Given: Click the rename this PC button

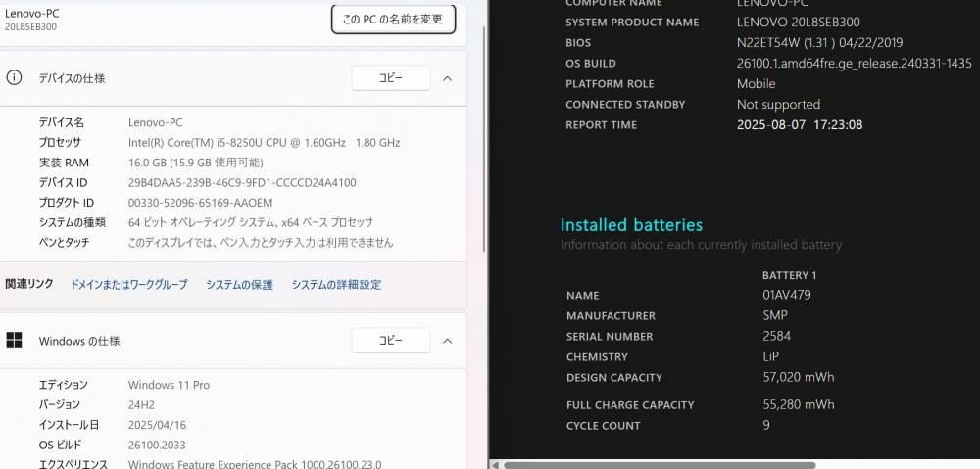Looking at the screenshot, I should pos(393,20).
